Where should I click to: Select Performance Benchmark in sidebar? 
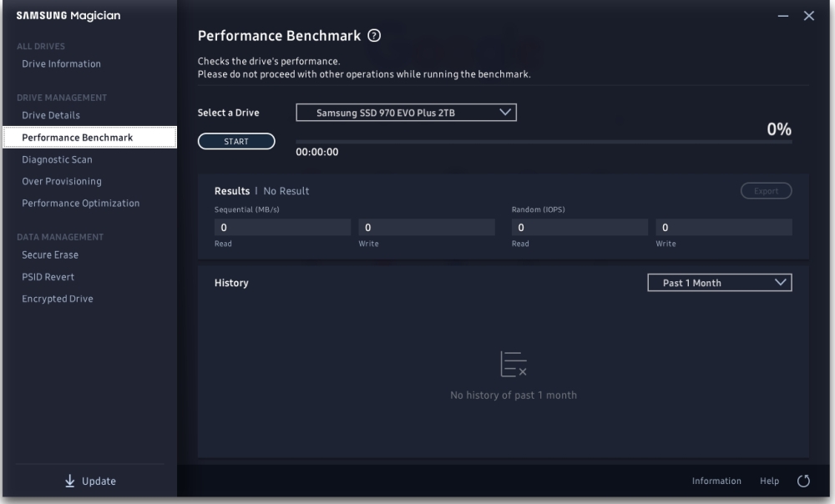(x=89, y=138)
